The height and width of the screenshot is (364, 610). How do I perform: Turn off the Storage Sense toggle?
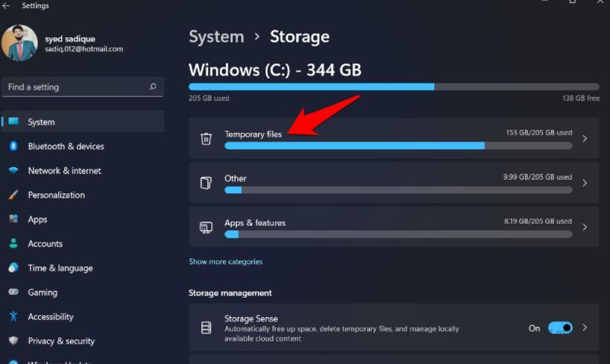tap(559, 328)
